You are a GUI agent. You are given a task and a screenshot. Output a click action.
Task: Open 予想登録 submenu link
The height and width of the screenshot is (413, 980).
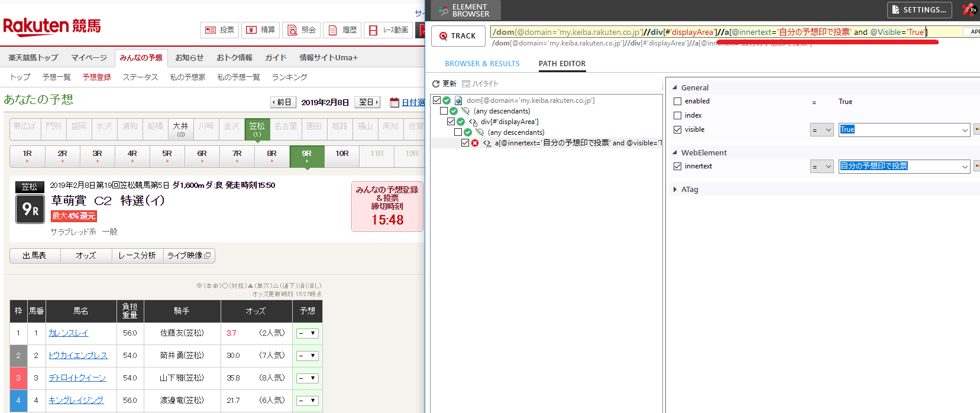point(97,77)
